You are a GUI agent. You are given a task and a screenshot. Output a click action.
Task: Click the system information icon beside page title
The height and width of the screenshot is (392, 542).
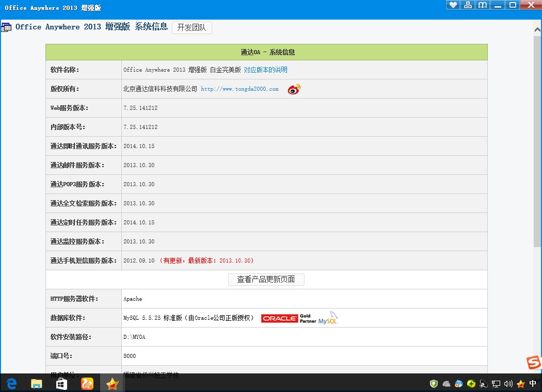coord(7,27)
